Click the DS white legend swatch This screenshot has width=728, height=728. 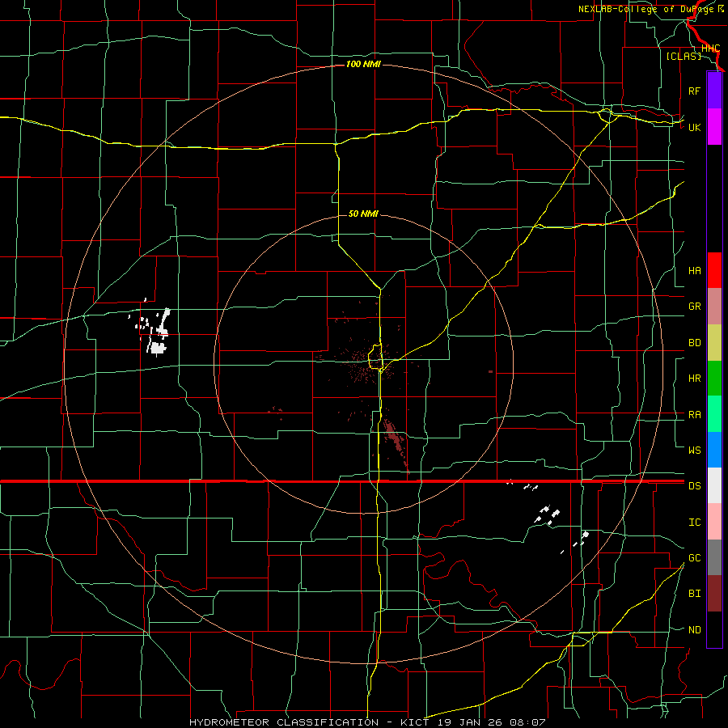point(714,485)
